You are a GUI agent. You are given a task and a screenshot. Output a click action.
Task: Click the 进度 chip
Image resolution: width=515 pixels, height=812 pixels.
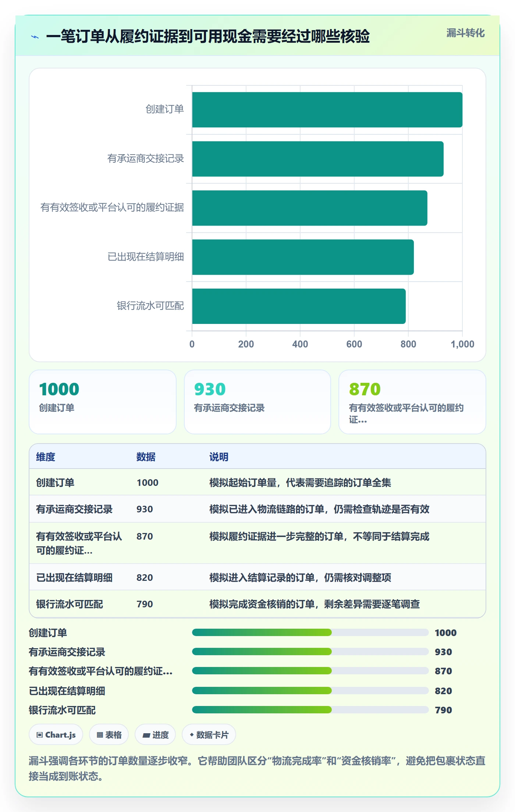[x=155, y=735]
